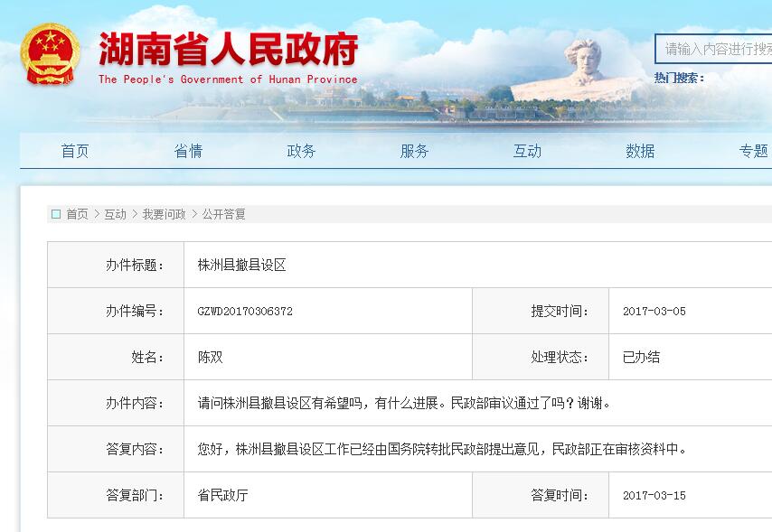Open the 省情 navigation menu

pyautogui.click(x=187, y=151)
